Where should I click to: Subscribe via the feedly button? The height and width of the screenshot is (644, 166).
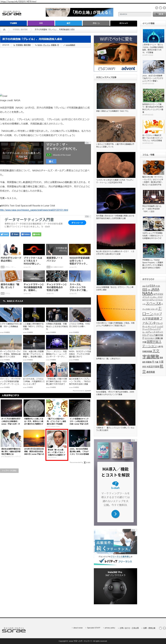(x=37, y=234)
